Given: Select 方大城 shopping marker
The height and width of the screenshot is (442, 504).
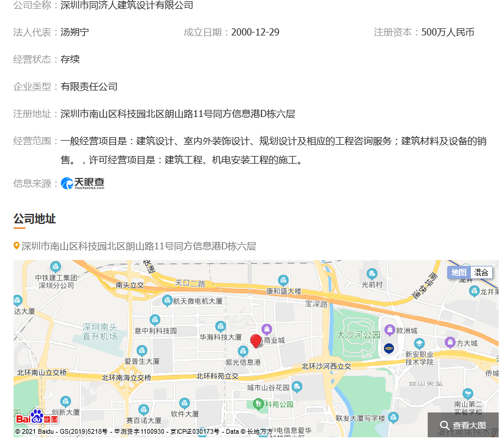Looking at the screenshot, I should tap(450, 343).
